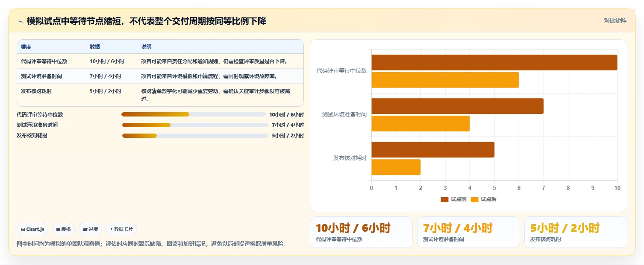The width and height of the screenshot is (644, 265).
Task: Click the description starting 改善可能来自环境模板
Action: [210, 76]
